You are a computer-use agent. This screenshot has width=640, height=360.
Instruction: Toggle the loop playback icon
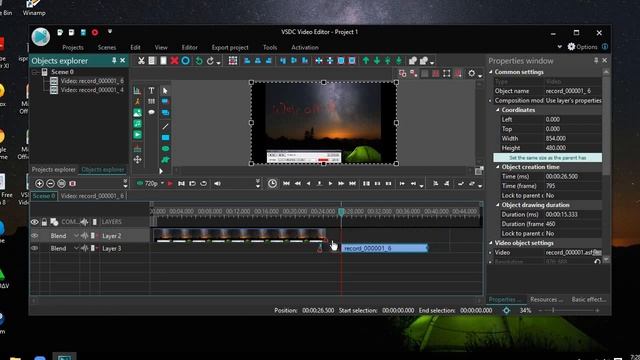tap(203, 184)
